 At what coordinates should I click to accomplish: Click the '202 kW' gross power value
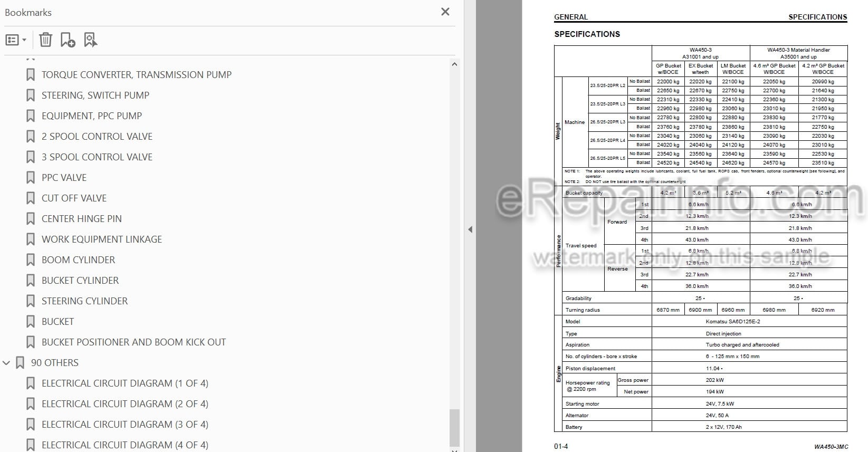[715, 380]
